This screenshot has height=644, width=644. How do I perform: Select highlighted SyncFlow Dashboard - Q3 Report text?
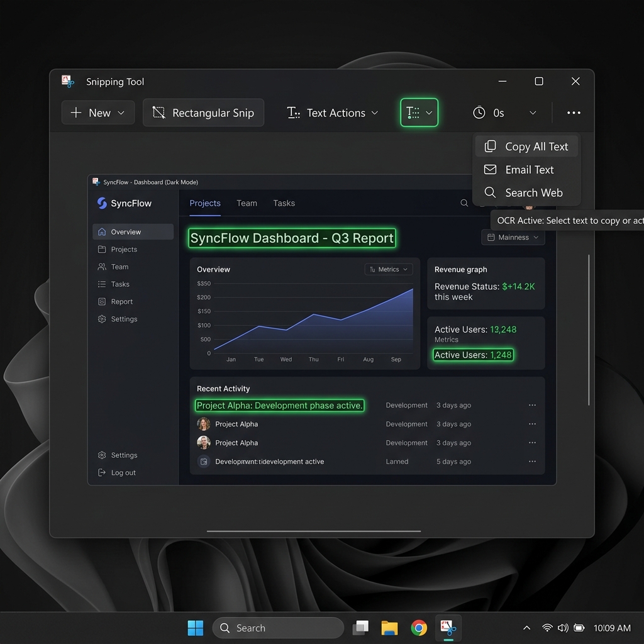292,238
